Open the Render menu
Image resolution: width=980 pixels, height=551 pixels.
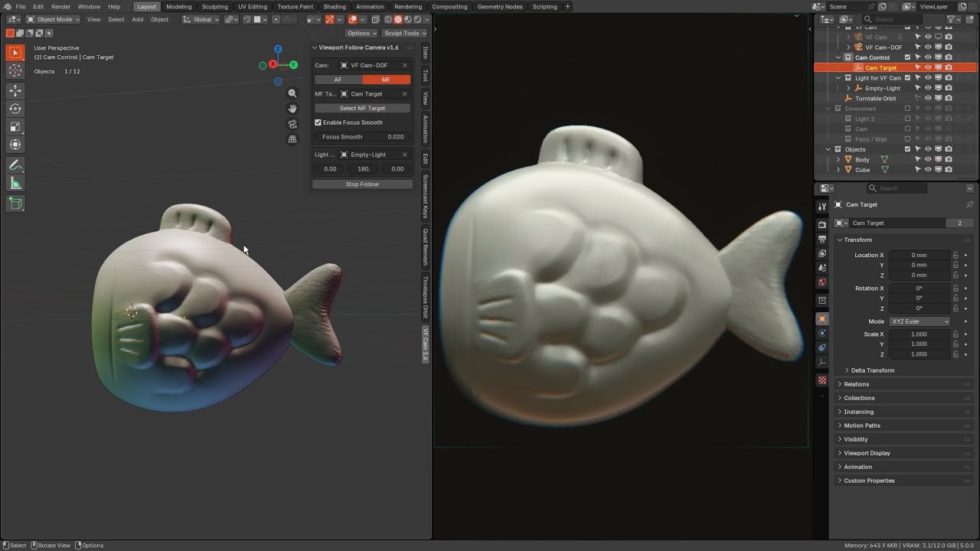tap(60, 7)
